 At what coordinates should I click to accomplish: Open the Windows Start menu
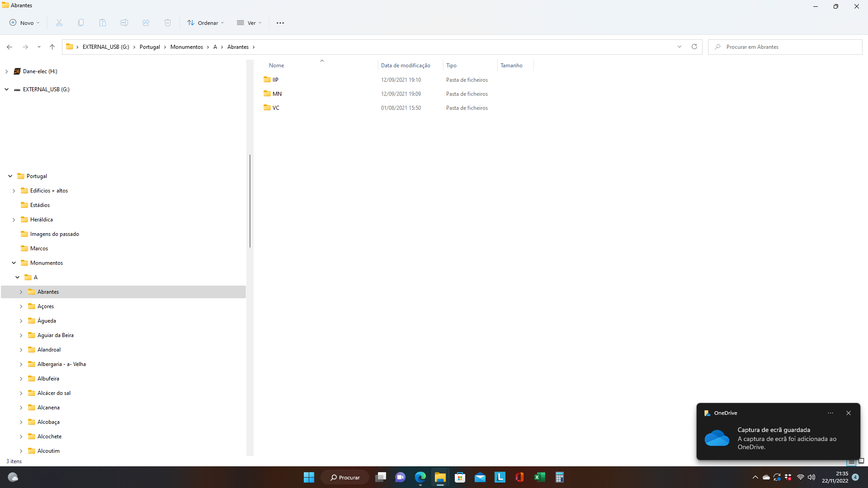point(309,477)
